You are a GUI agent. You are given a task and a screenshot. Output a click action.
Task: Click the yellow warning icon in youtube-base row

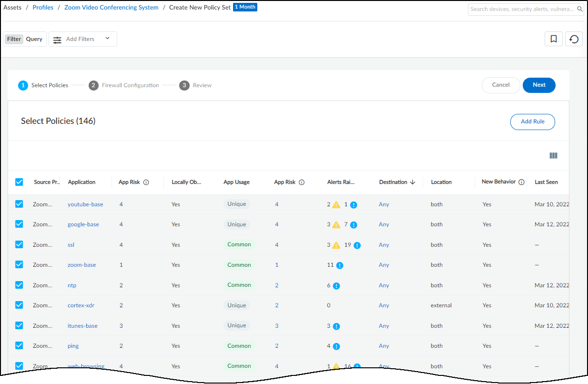coord(336,205)
